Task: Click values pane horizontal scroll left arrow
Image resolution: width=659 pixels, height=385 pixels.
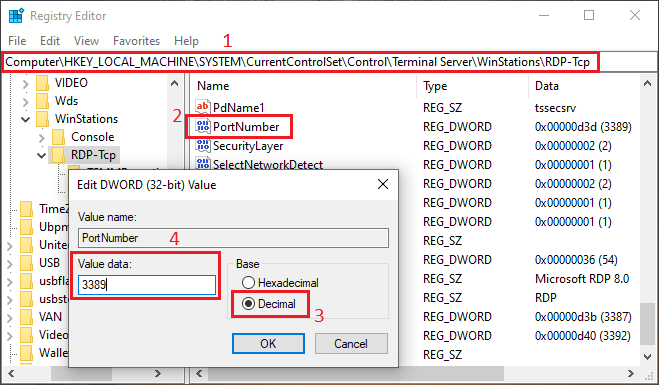Action: [199, 373]
